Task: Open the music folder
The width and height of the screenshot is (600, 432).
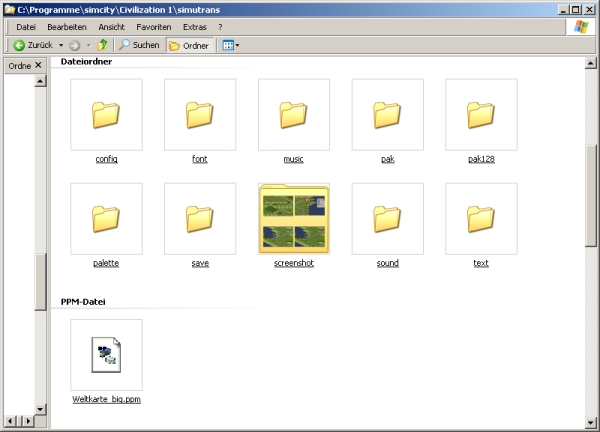Action: pyautogui.click(x=294, y=115)
